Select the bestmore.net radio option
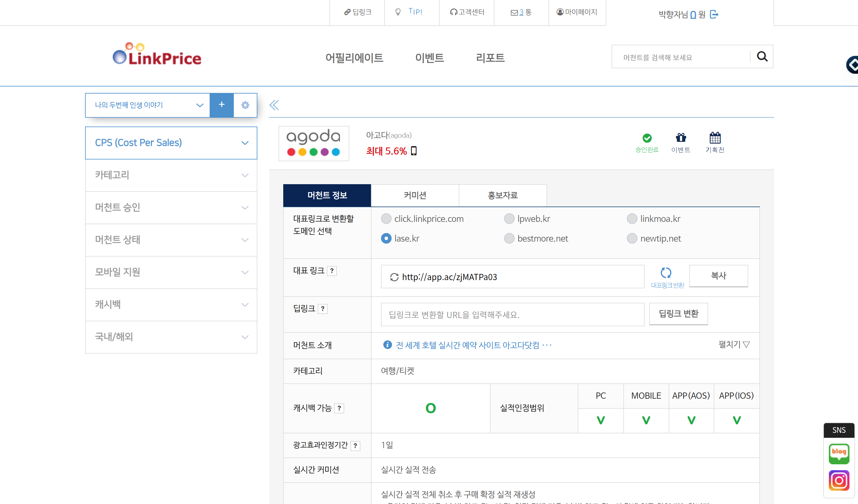The width and height of the screenshot is (858, 504). click(x=509, y=239)
